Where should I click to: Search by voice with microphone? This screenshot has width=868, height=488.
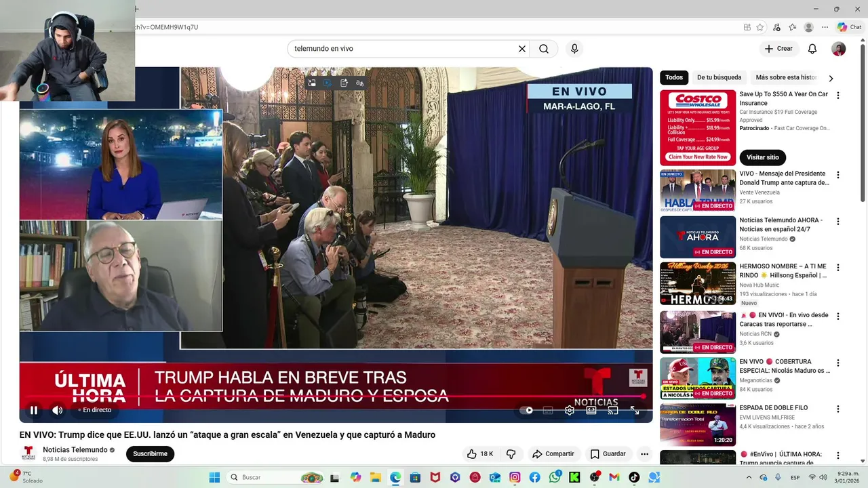(574, 49)
